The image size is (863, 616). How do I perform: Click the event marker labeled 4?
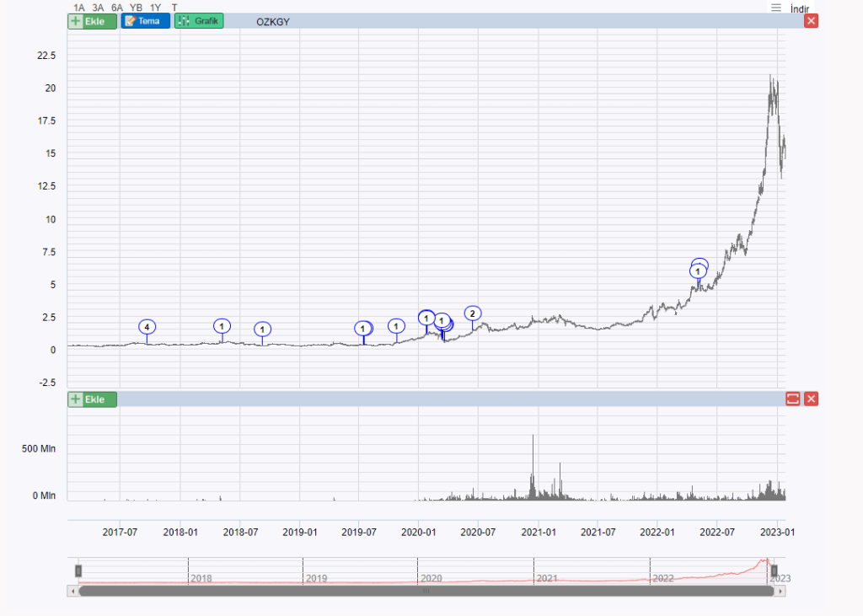(x=147, y=327)
